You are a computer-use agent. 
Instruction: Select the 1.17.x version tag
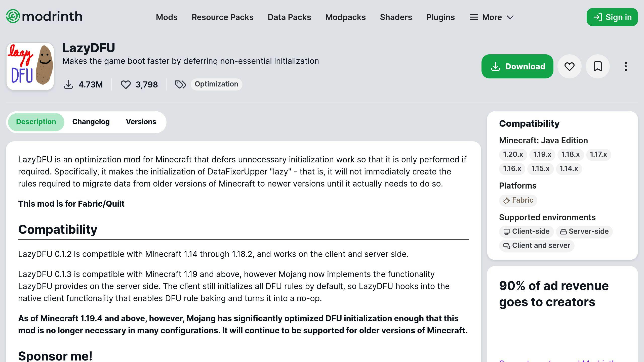coord(598,154)
